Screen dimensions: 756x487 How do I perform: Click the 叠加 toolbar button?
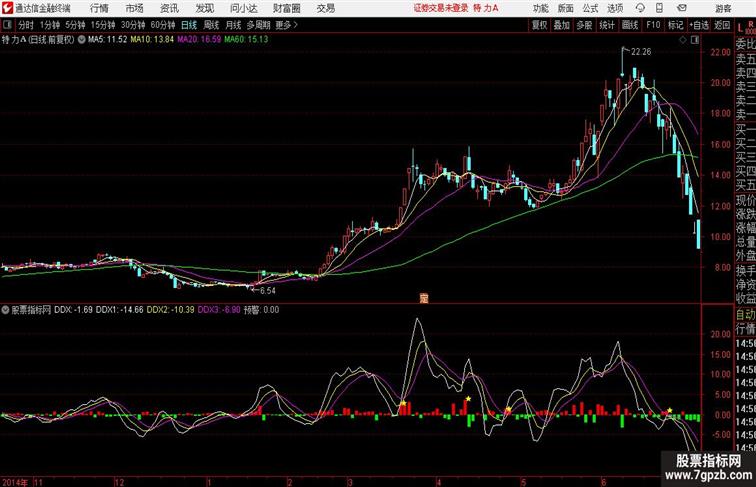562,25
